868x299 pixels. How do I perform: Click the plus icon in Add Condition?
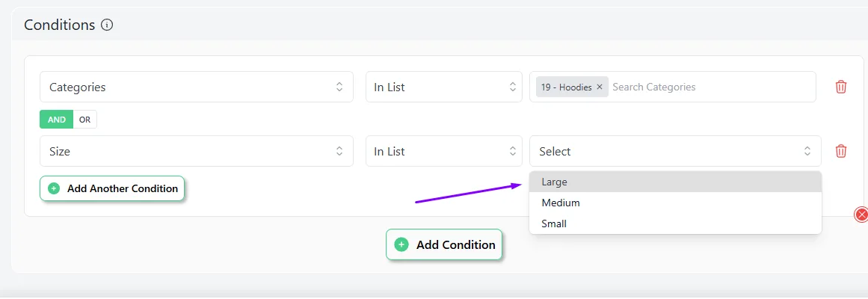pos(401,244)
